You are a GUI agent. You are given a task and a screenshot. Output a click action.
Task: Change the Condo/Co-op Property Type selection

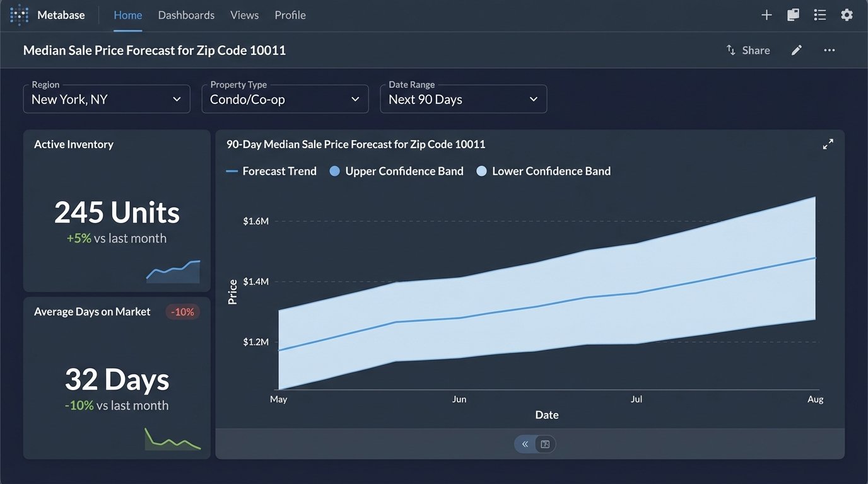pos(284,99)
